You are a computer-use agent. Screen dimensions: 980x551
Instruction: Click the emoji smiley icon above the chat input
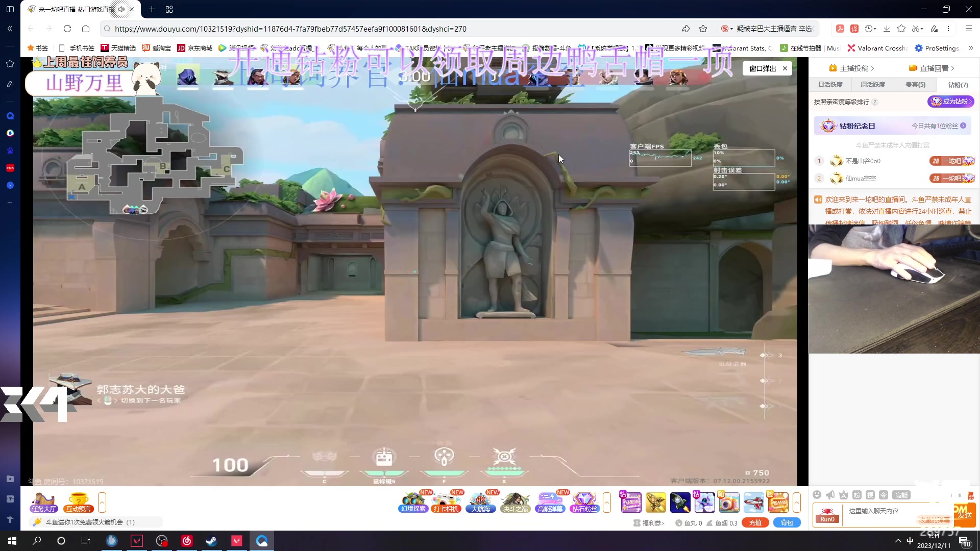[817, 495]
